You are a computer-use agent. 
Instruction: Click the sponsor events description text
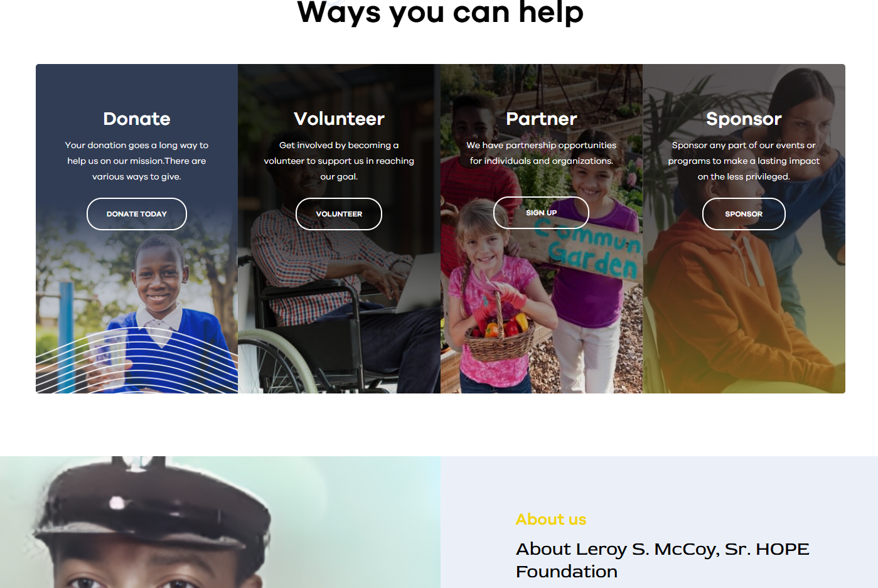744,161
